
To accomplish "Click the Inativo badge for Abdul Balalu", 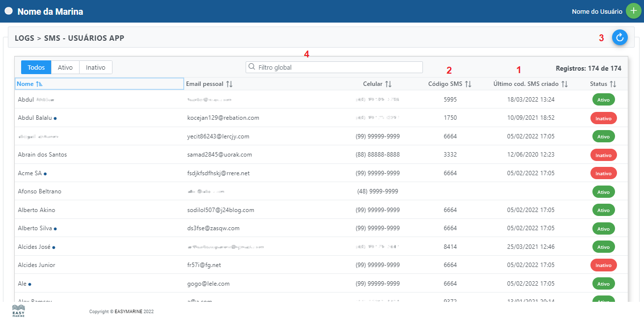I will (x=603, y=118).
